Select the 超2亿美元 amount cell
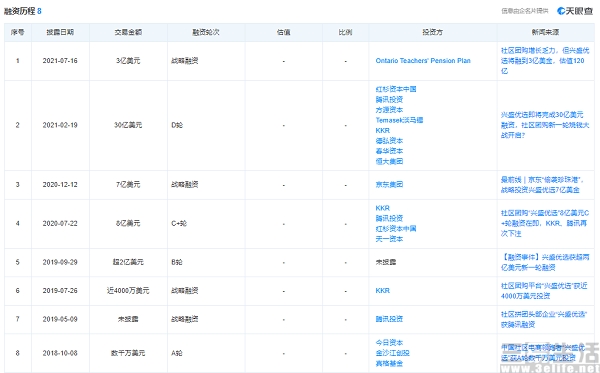This screenshot has height=373, width=600. tap(128, 262)
